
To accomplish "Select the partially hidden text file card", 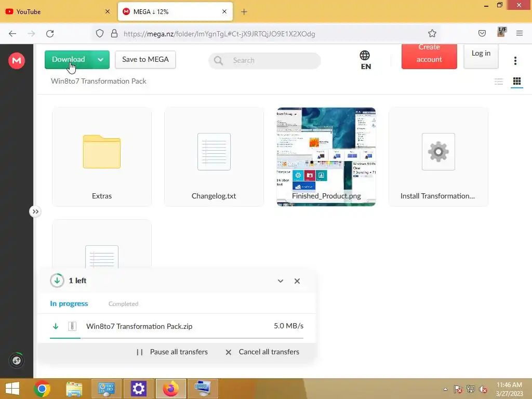I will [x=102, y=244].
